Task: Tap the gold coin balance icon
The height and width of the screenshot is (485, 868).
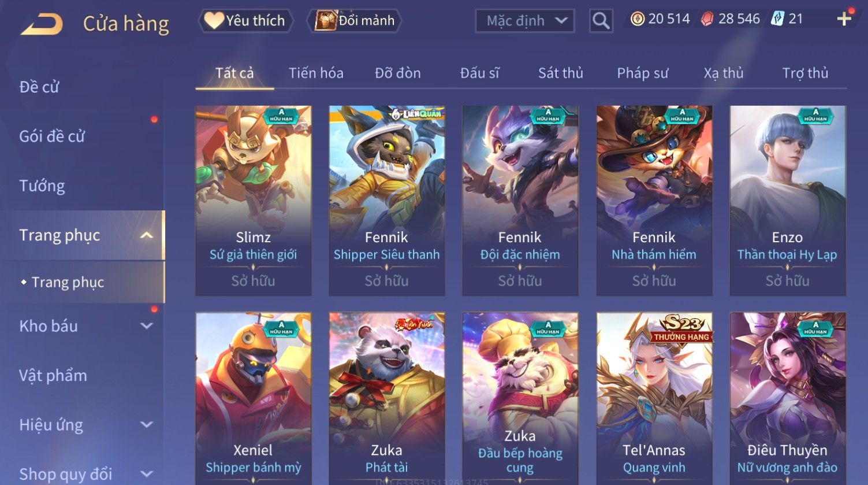Action: tap(637, 19)
